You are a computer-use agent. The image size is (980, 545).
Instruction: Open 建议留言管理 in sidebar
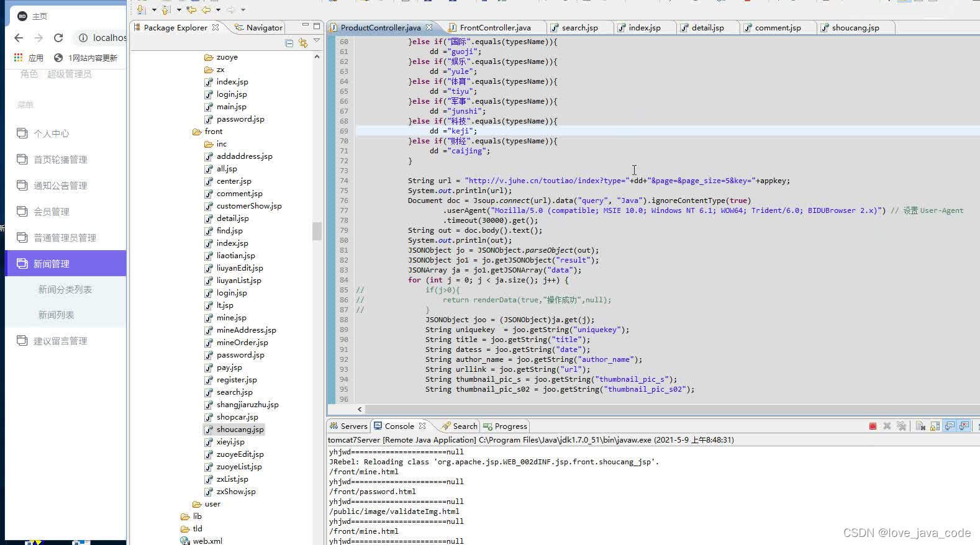pyautogui.click(x=60, y=341)
